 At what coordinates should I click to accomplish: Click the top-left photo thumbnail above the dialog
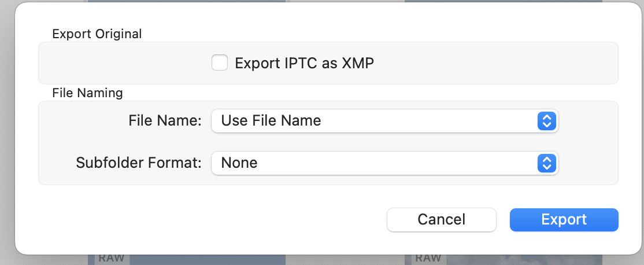(x=186, y=2)
